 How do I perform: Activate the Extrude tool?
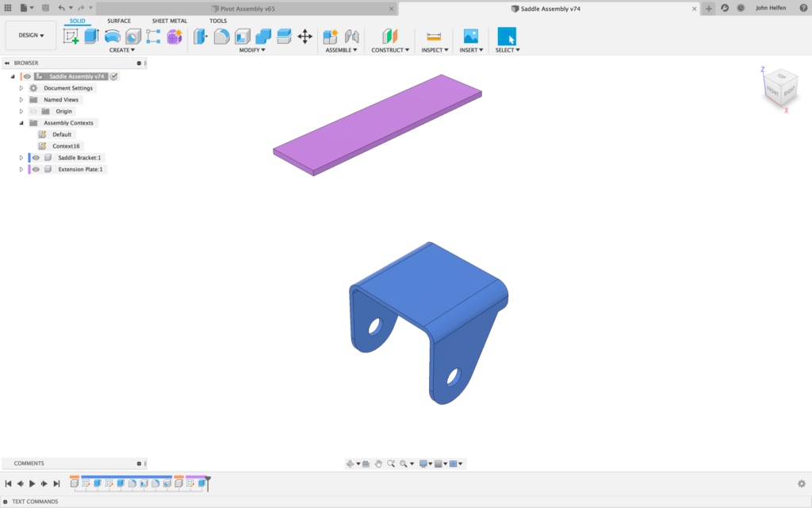pyautogui.click(x=90, y=36)
